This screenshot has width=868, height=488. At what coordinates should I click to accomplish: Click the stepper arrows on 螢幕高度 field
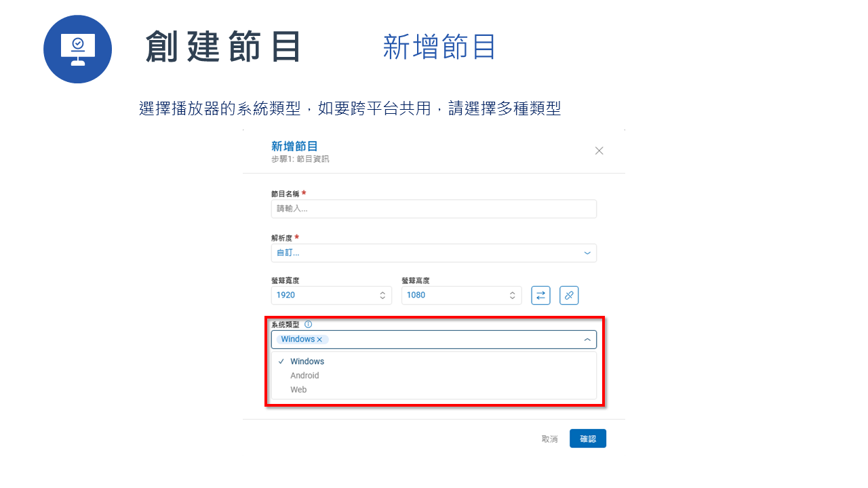tap(512, 295)
